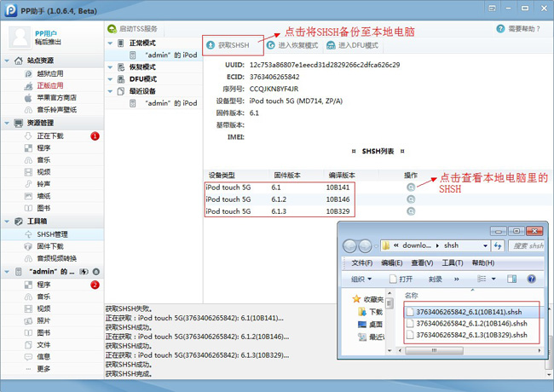Expand the DFU模式 tree node

pos(110,78)
